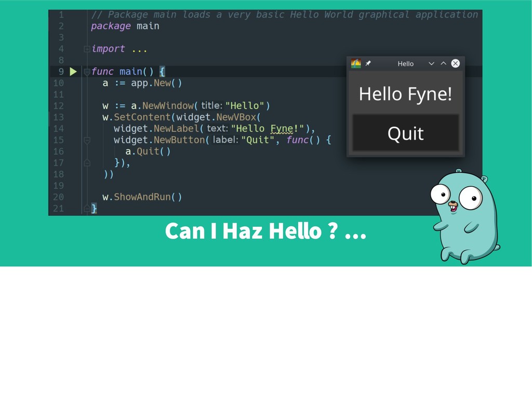
Task: Click NewVBox on line 13
Action: (x=236, y=117)
